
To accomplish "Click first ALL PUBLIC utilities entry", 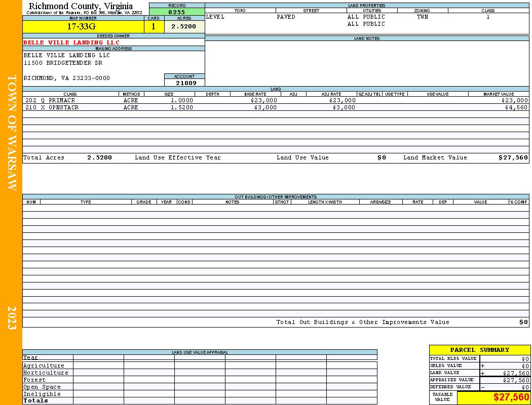I will coord(366,17).
